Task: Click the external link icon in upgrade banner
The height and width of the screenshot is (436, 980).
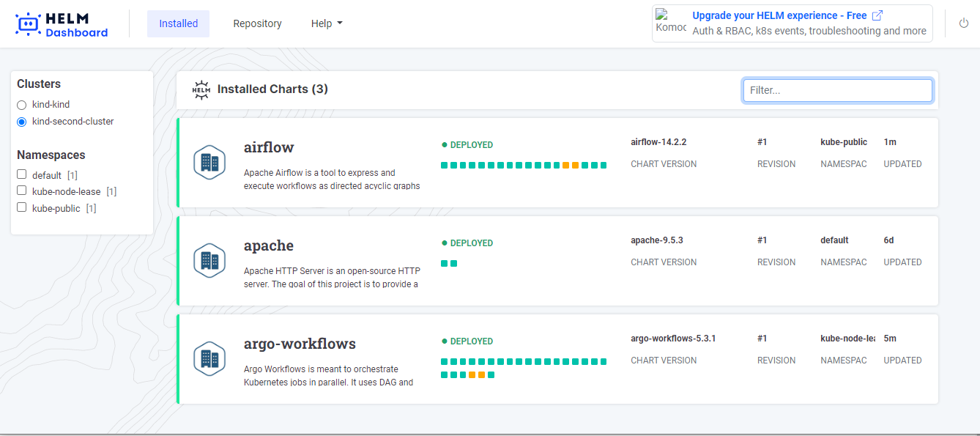Action: (x=877, y=15)
